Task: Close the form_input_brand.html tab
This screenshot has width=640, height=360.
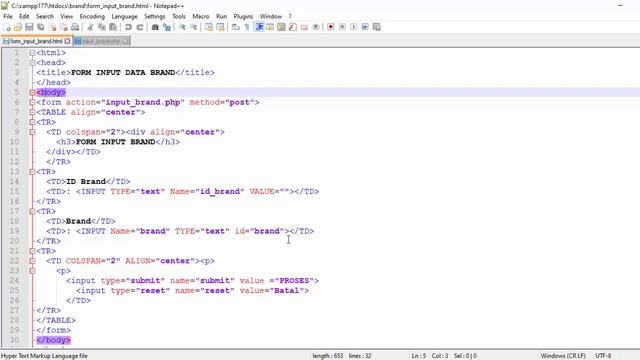Action: [x=67, y=41]
